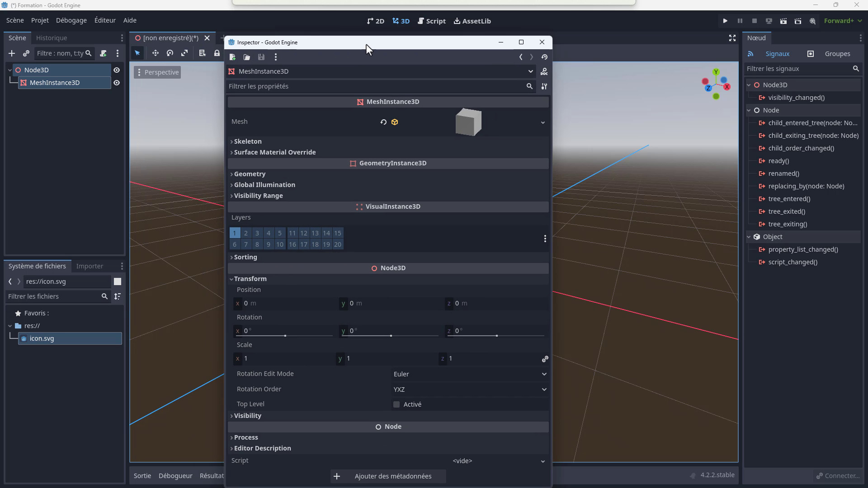868x488 pixels.
Task: Save the edited resource in Inspector
Action: pos(261,57)
